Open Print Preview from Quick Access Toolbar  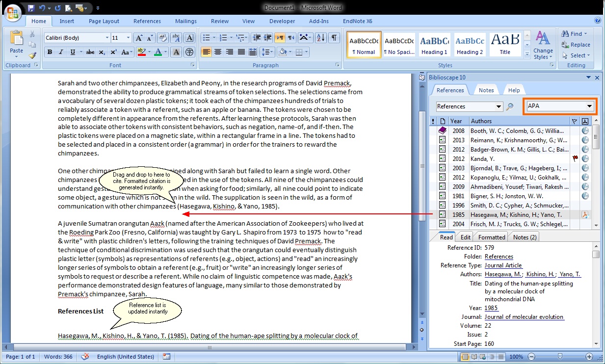pos(69,8)
